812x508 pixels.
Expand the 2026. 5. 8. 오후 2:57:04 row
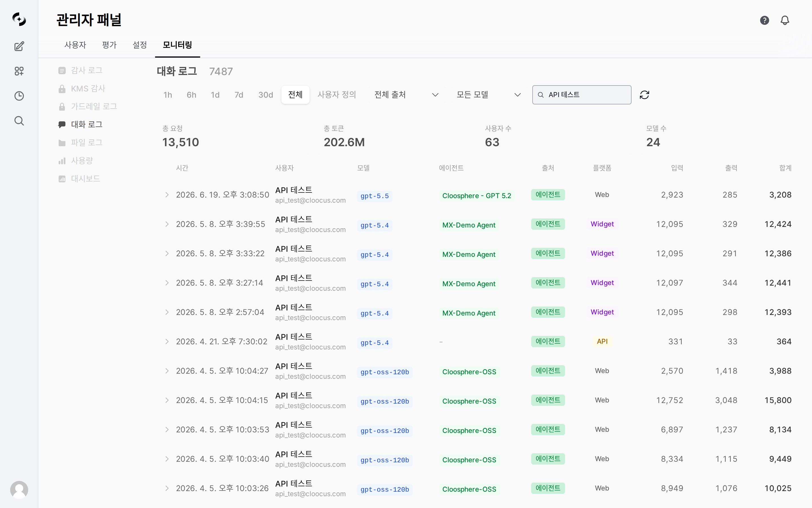click(x=167, y=312)
